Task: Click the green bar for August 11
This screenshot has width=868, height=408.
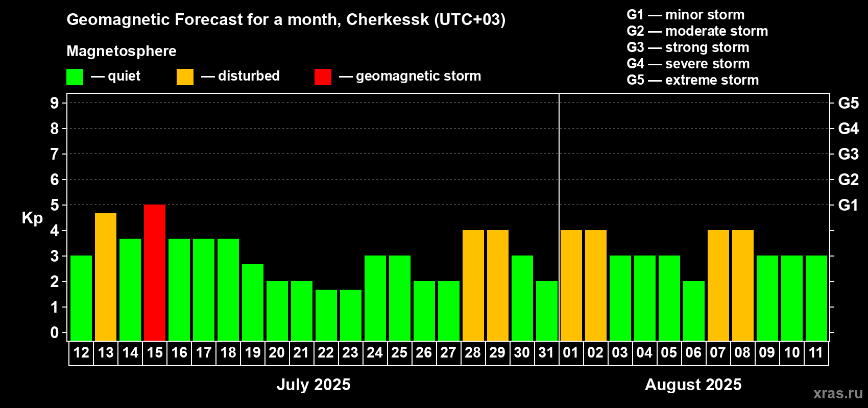Action: pos(816,298)
